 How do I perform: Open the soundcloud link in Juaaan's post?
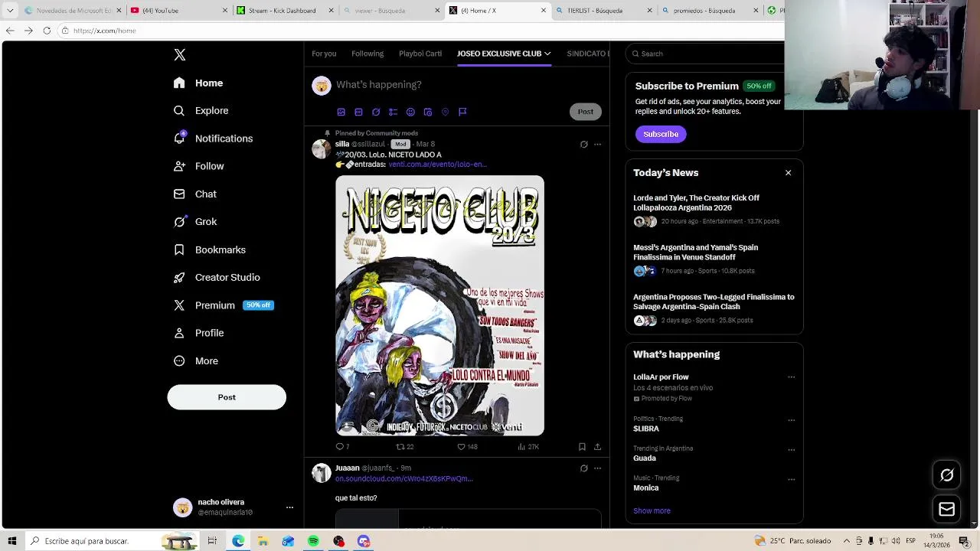[x=403, y=479]
